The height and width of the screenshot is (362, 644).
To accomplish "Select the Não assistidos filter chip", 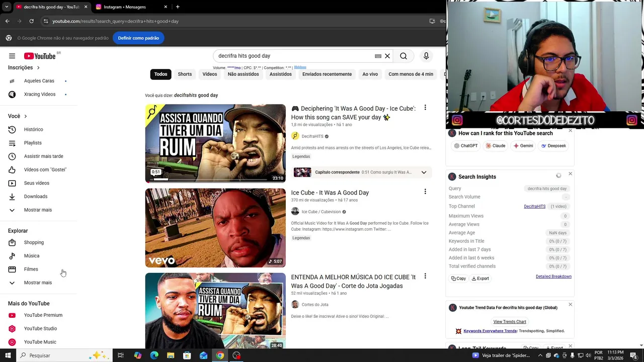I will pyautogui.click(x=243, y=74).
